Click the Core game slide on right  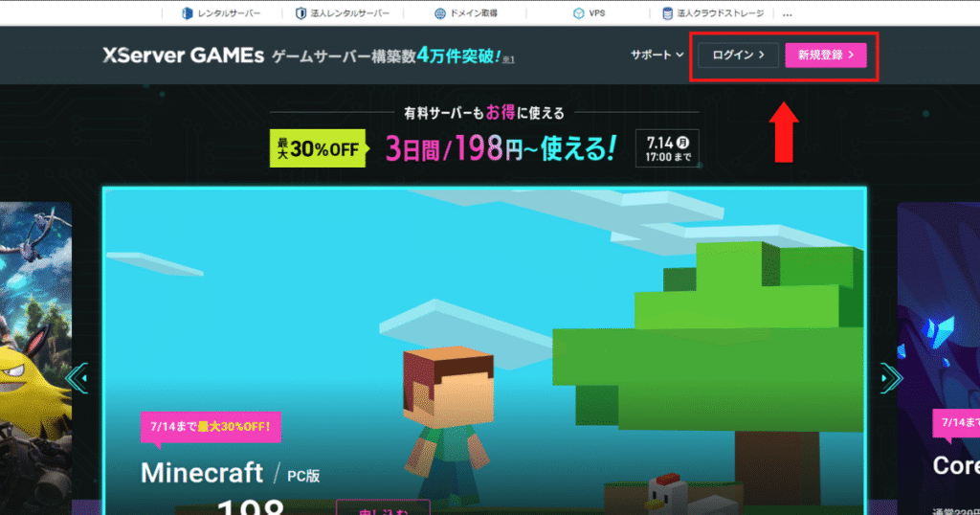[939, 358]
